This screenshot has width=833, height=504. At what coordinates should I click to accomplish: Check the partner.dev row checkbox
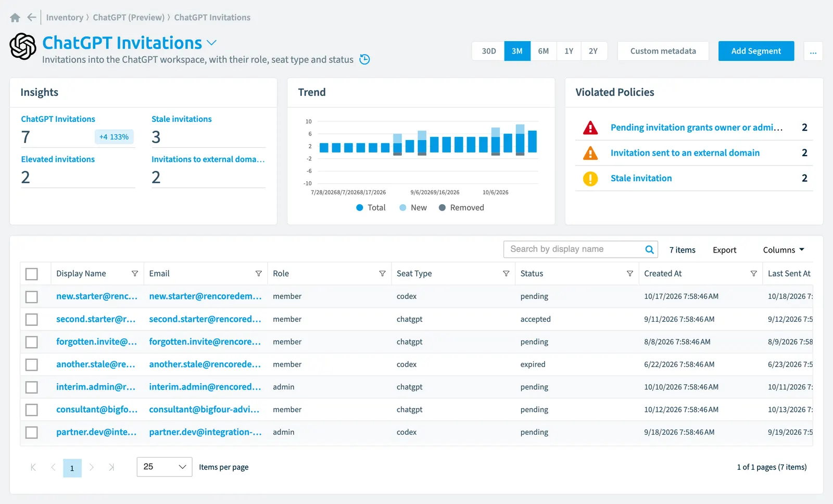32,432
